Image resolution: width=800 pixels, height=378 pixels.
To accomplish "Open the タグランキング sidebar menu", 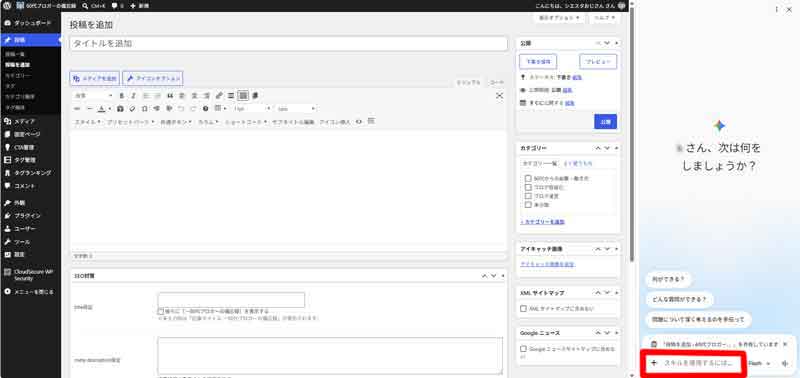I will coord(31,173).
